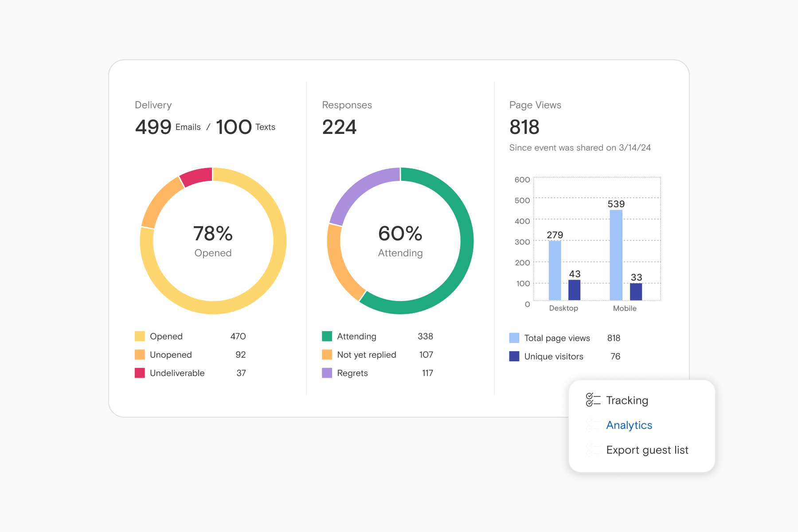Click the Desktop 279 page views bar

point(555,270)
